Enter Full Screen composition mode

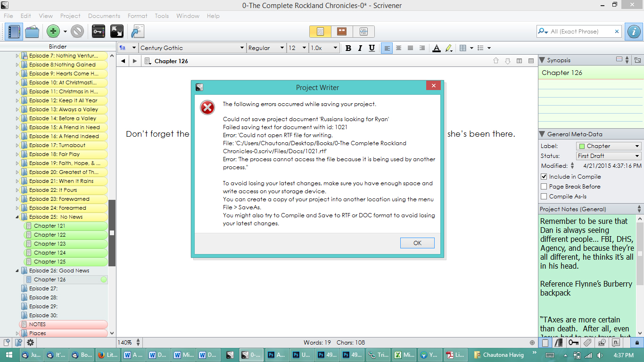tap(116, 32)
